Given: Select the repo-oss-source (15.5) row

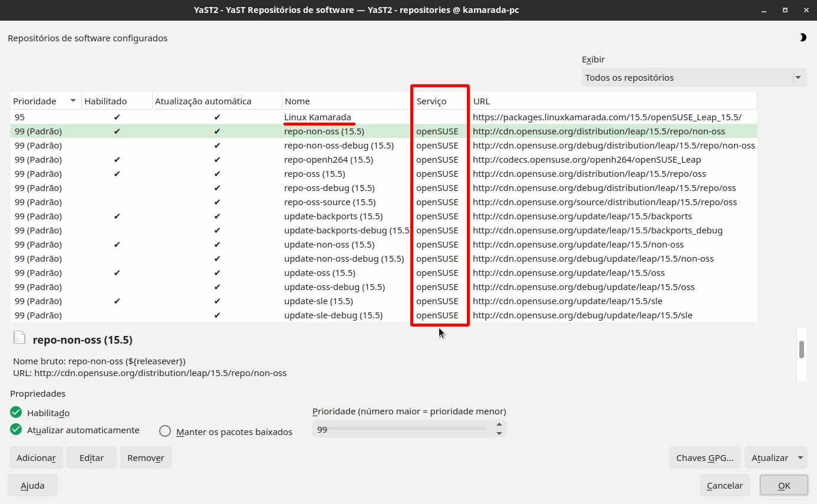Looking at the screenshot, I should click(383, 202).
